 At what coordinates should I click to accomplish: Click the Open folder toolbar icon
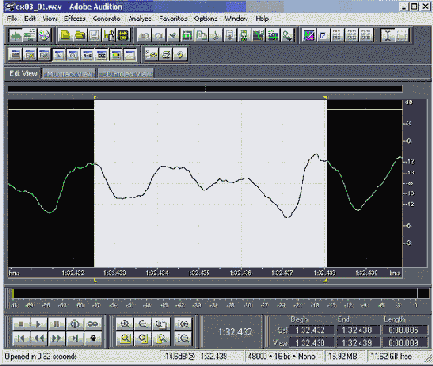click(x=80, y=35)
